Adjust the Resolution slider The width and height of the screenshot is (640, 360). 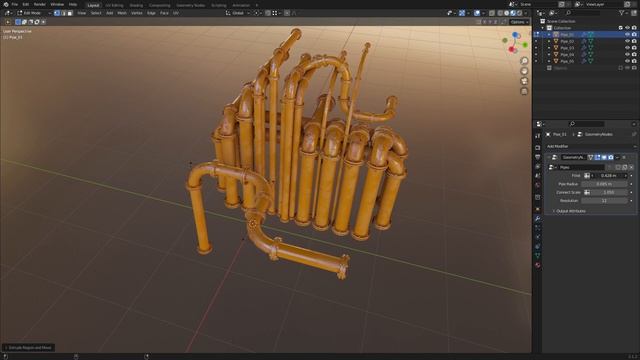coord(604,201)
